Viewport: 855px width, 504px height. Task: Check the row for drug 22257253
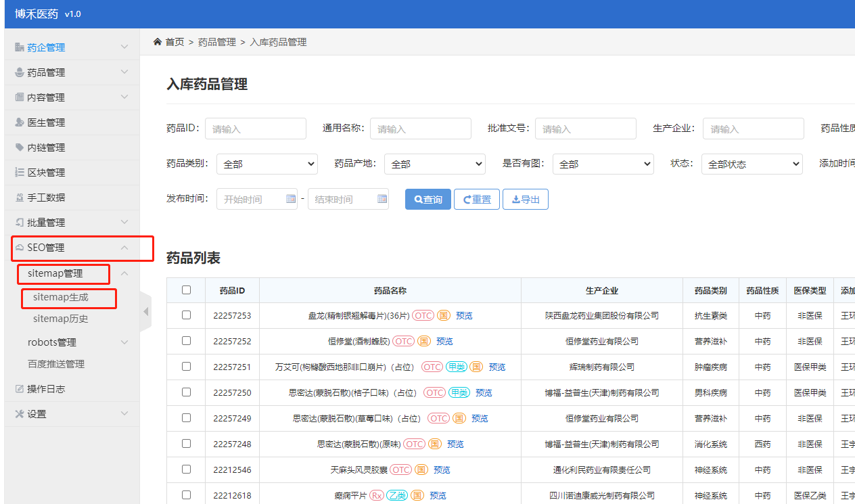pyautogui.click(x=186, y=315)
